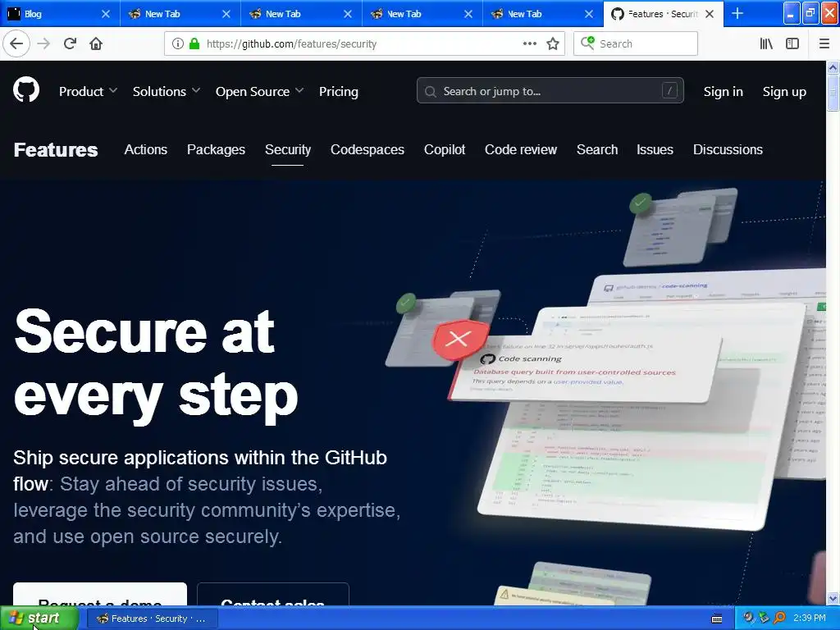Click the Sign in link
The width and height of the screenshot is (840, 630).
pos(724,92)
